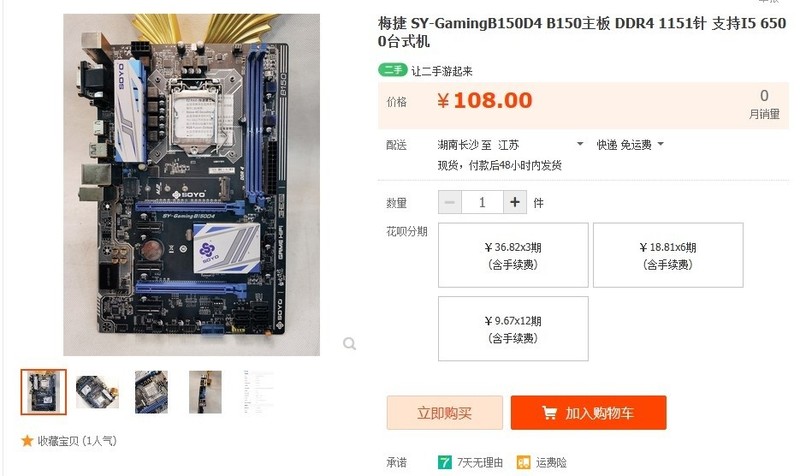Screen dimensions: 800x476
Task: Click the magnifier zoom icon near product image
Action: [349, 344]
